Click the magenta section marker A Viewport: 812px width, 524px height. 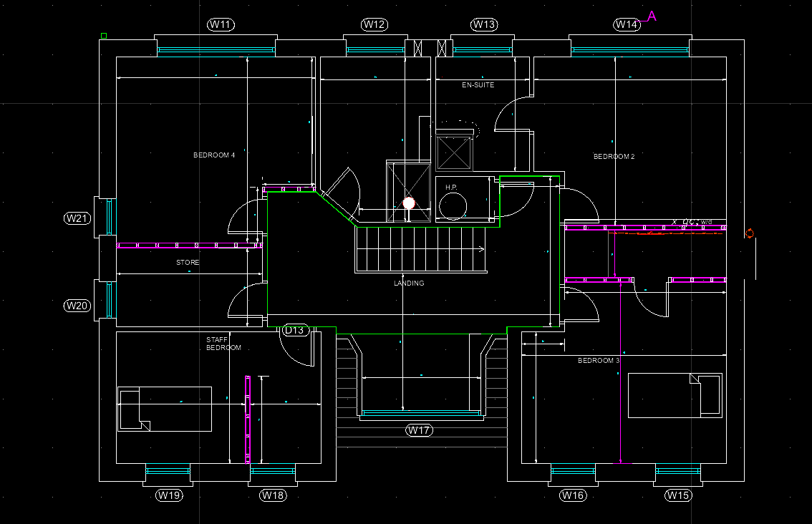point(652,16)
